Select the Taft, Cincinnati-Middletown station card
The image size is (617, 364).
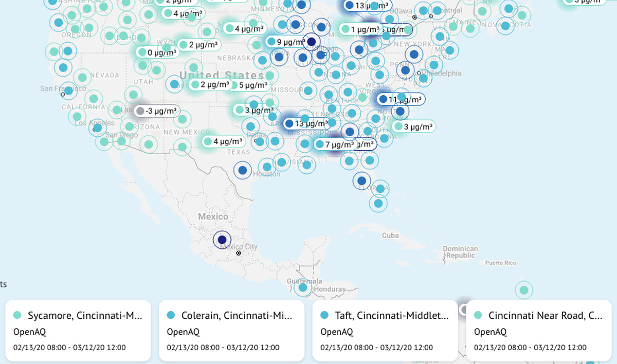tap(385, 331)
